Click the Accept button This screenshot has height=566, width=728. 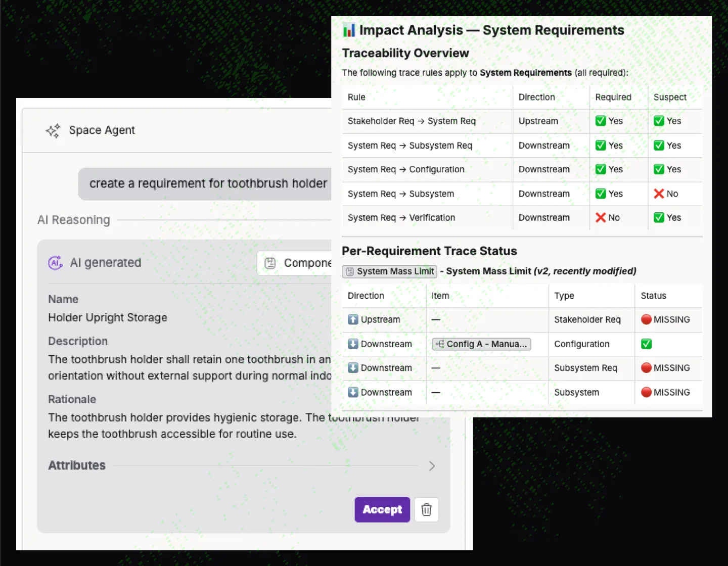pos(382,509)
